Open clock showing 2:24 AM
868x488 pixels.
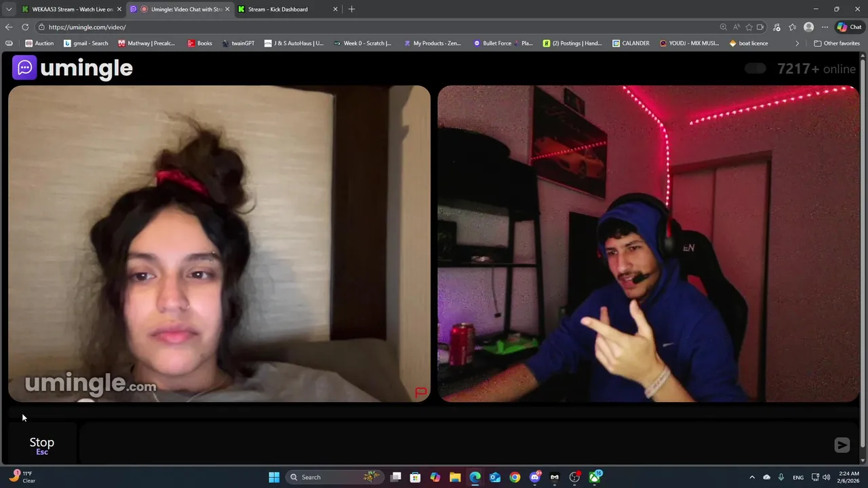tap(849, 477)
